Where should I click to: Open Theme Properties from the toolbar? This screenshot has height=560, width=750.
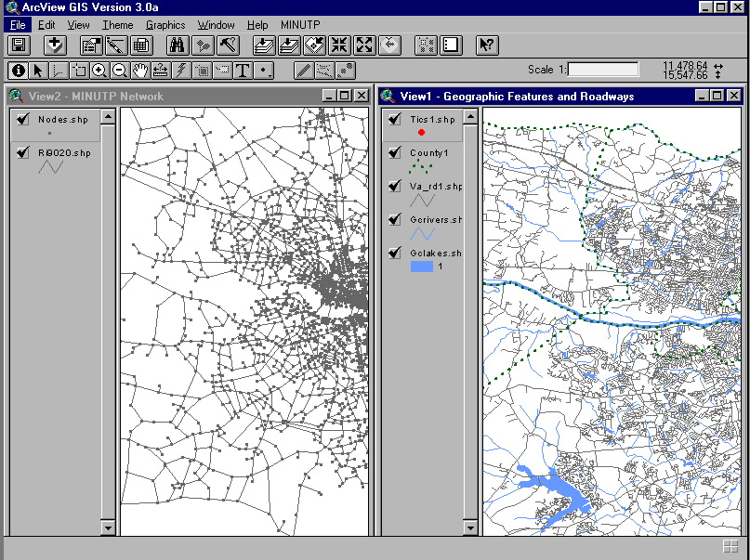point(91,46)
